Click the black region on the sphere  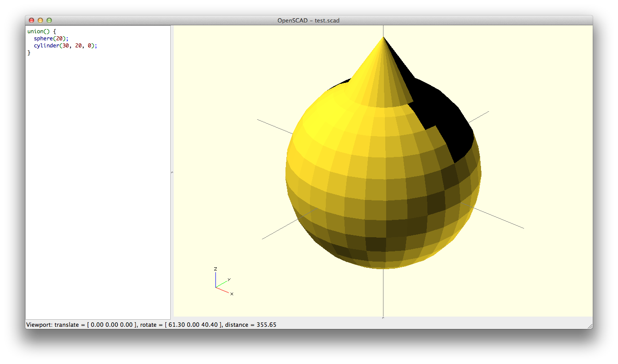pos(448,115)
